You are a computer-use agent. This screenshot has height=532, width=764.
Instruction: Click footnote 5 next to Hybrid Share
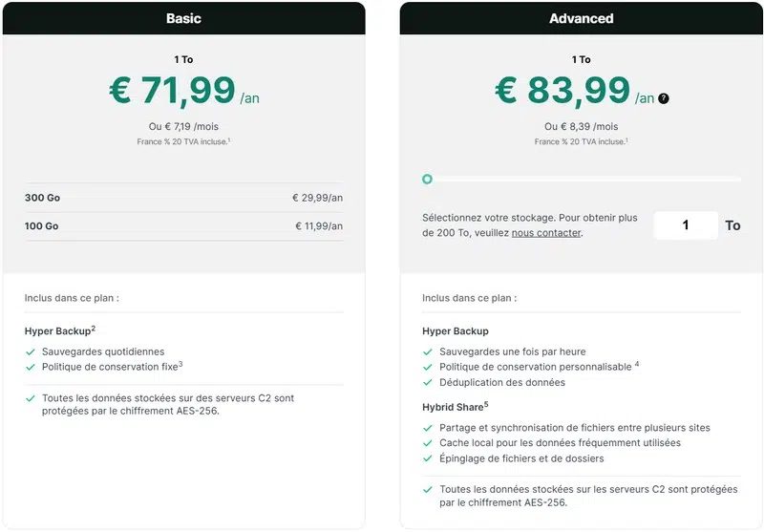[486, 405]
